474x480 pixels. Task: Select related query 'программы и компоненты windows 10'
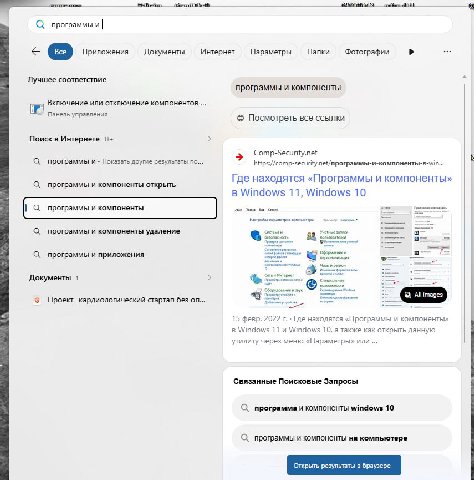pyautogui.click(x=342, y=408)
